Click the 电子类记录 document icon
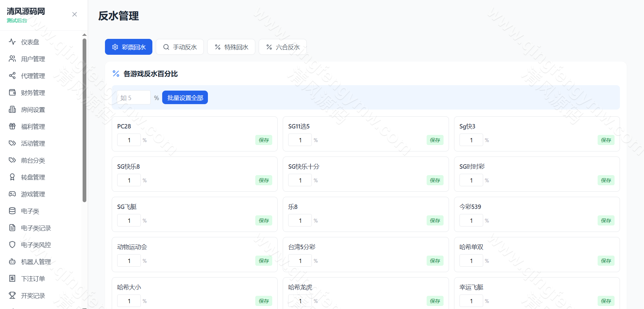 pyautogui.click(x=12, y=228)
